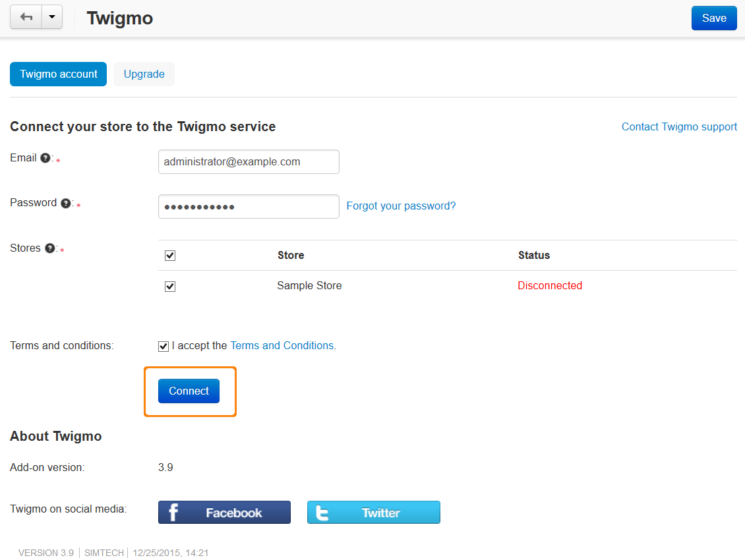
Task: Click the Password help question-mark icon
Action: tap(65, 204)
